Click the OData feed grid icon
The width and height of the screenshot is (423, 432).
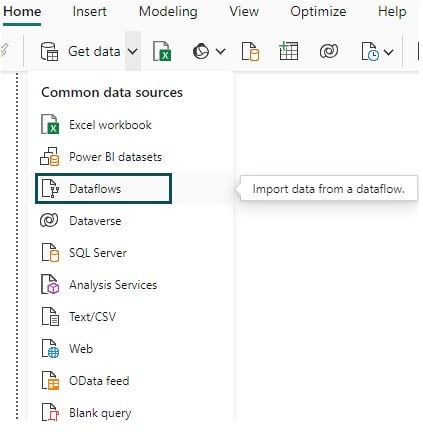coord(50,380)
